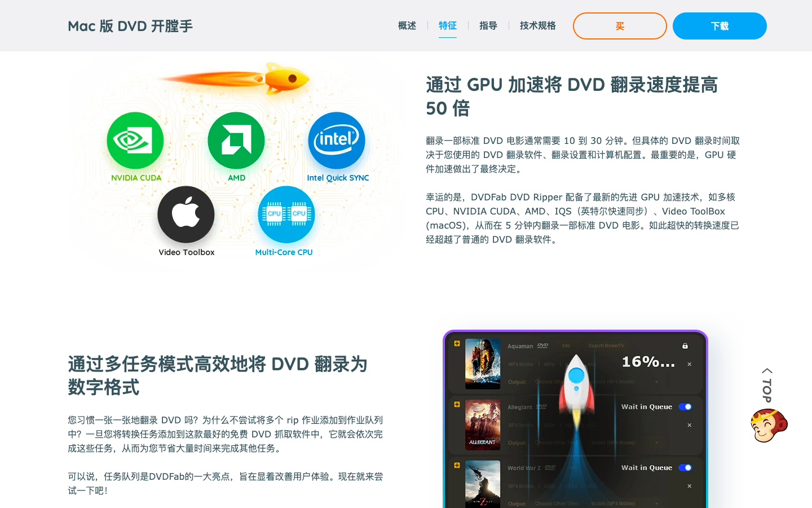Click the yellow plus icon beside Aquaman

click(457, 343)
